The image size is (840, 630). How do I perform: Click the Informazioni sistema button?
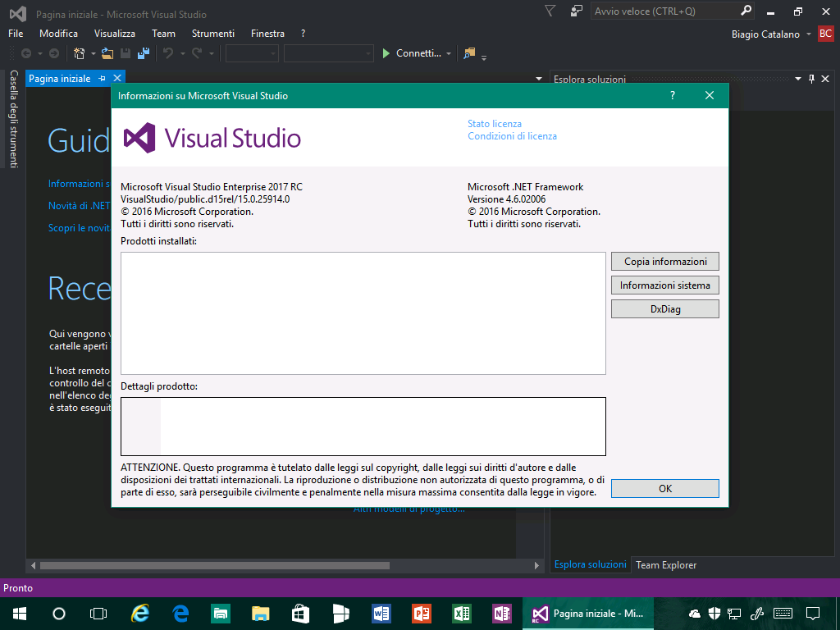[x=665, y=285]
